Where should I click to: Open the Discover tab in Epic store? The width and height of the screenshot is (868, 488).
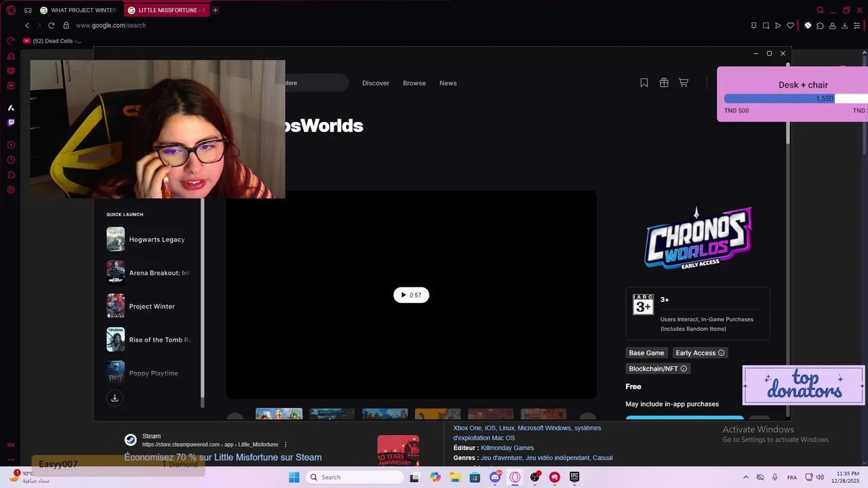(376, 83)
